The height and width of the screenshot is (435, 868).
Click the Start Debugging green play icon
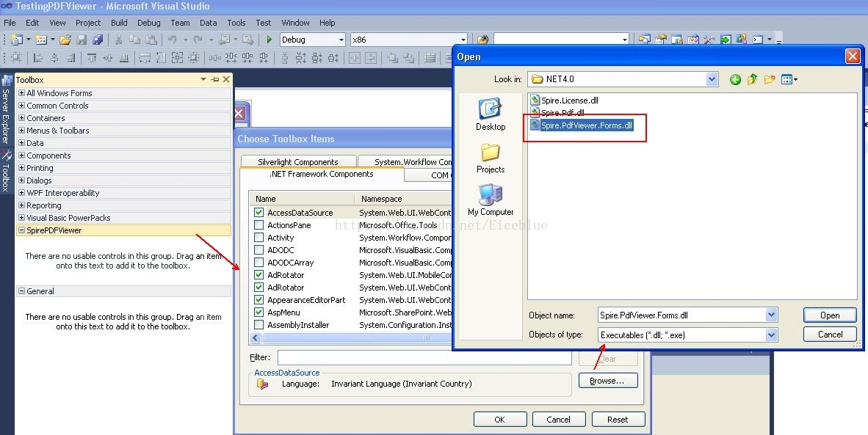[270, 40]
